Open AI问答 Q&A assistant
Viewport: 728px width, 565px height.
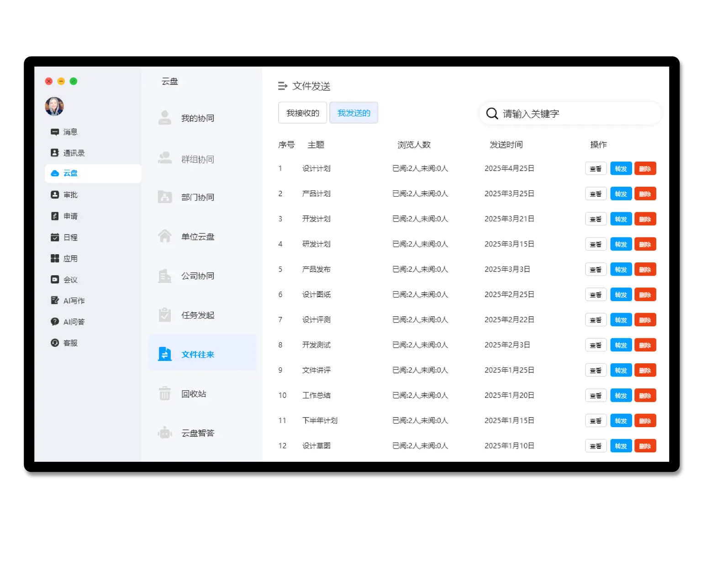68,322
